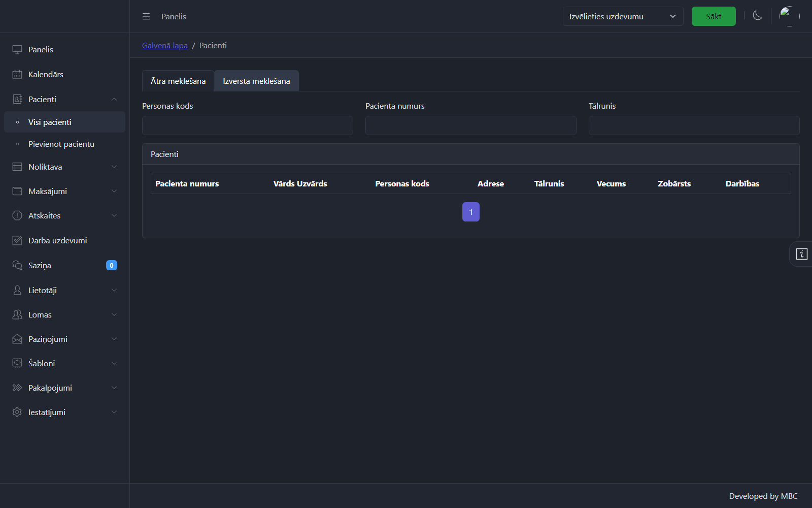Click the Saziņa unread count badge

112,265
